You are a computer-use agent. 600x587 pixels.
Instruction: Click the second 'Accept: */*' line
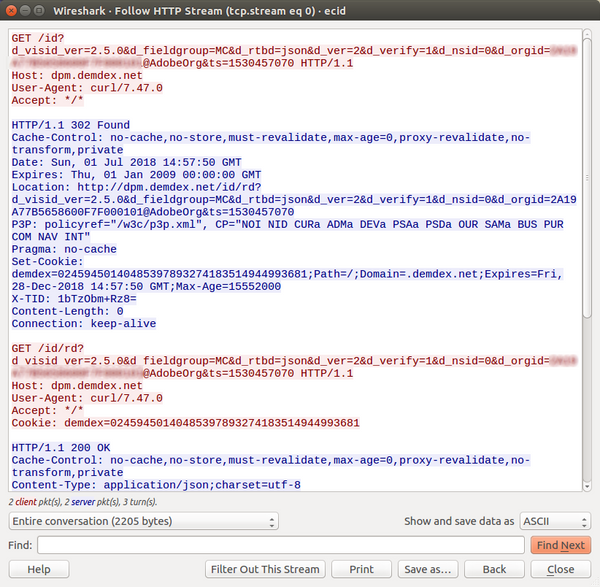[x=47, y=411]
